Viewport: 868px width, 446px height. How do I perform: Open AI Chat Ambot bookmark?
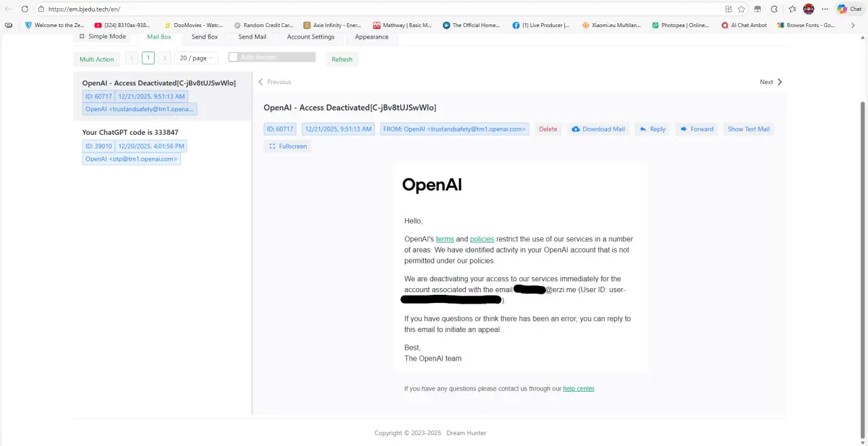click(x=745, y=25)
